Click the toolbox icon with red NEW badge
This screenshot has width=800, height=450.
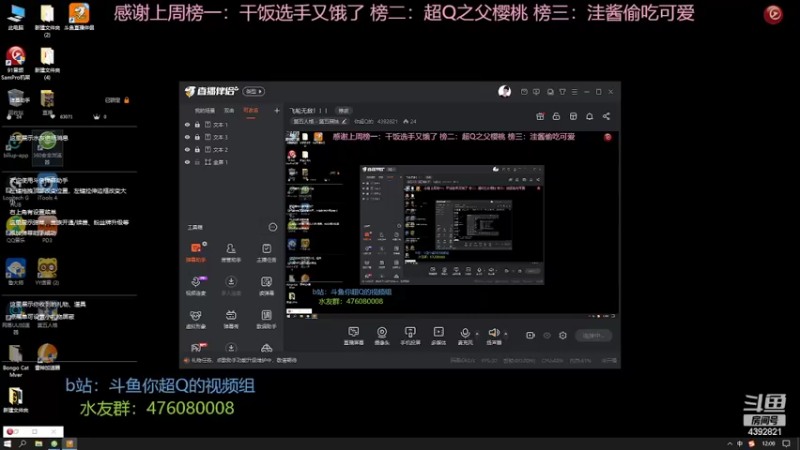click(x=197, y=348)
